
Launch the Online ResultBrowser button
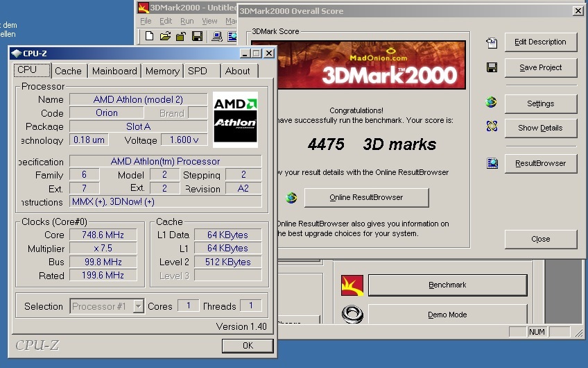click(366, 197)
